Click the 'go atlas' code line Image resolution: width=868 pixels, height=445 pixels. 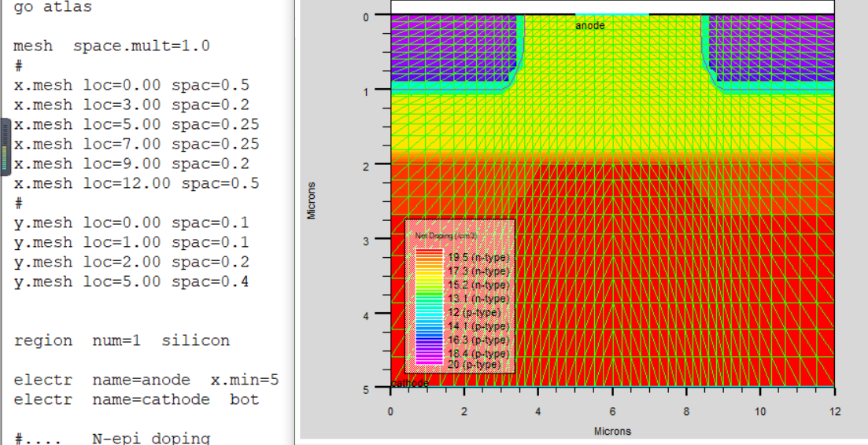[x=52, y=8]
